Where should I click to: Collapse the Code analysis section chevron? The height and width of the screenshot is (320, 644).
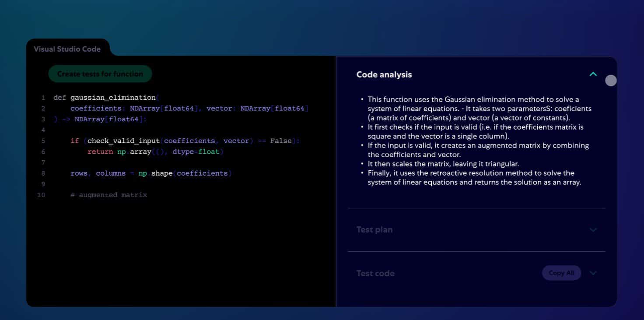(593, 74)
